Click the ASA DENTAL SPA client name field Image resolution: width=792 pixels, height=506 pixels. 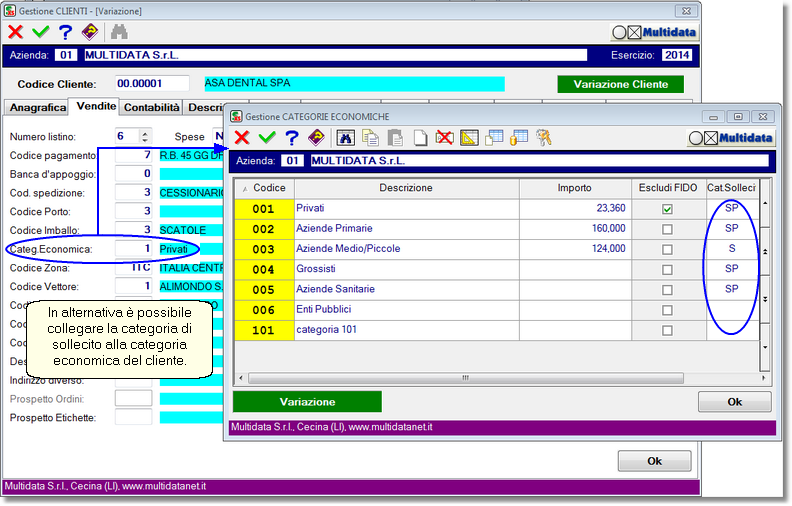354,83
